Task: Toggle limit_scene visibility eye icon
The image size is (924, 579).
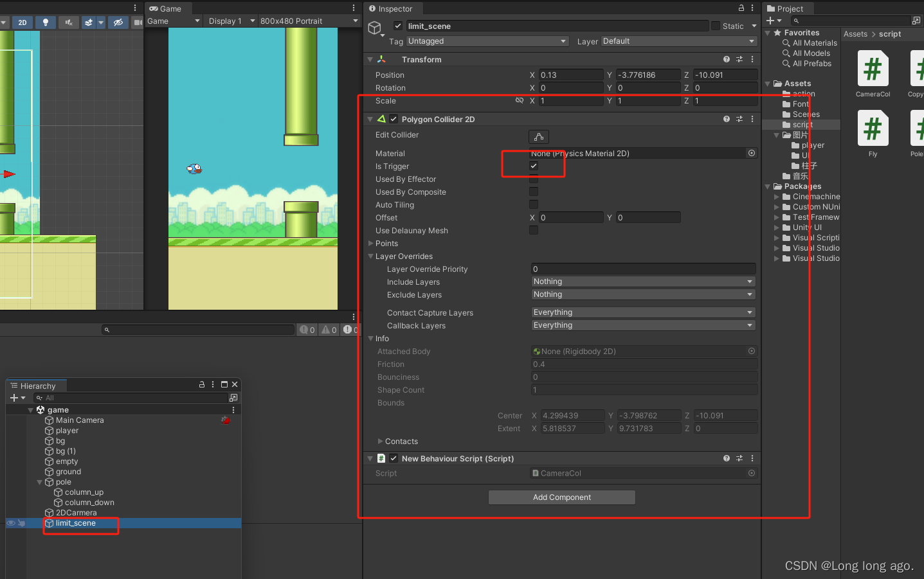Action: coord(10,523)
